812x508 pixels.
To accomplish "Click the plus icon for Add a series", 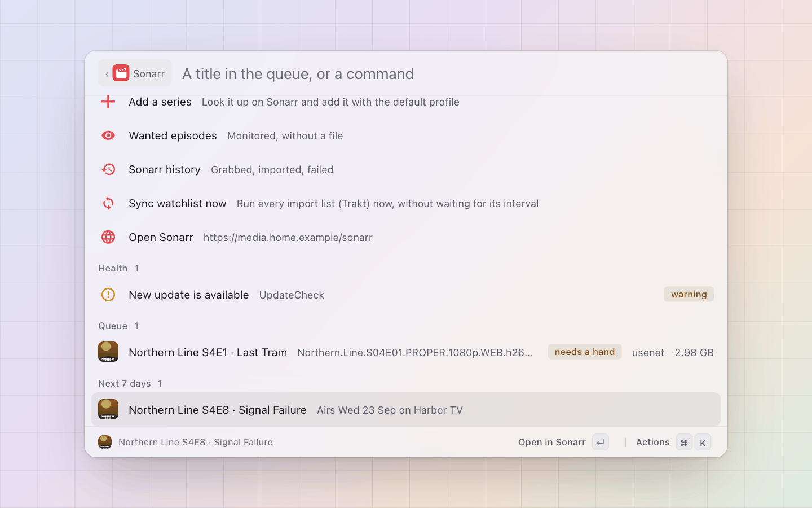I will [108, 102].
